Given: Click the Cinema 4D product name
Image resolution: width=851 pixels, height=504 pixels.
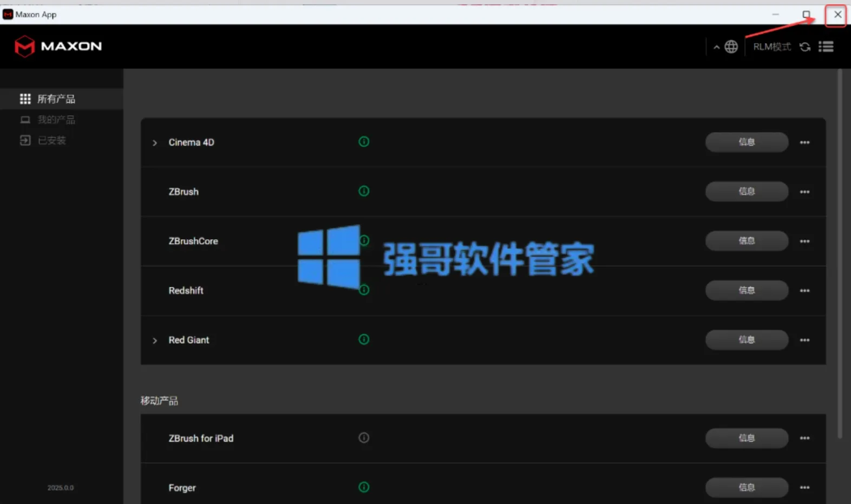Looking at the screenshot, I should (x=191, y=142).
